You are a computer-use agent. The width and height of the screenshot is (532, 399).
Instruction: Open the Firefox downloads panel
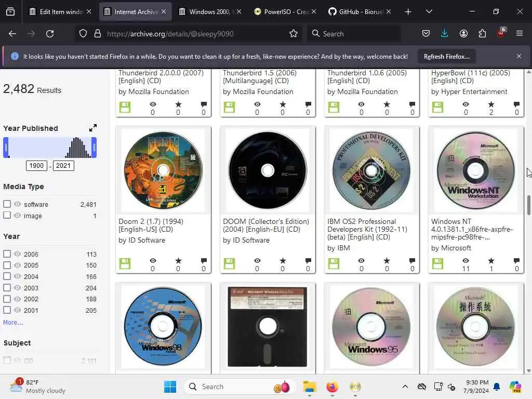coord(445,34)
